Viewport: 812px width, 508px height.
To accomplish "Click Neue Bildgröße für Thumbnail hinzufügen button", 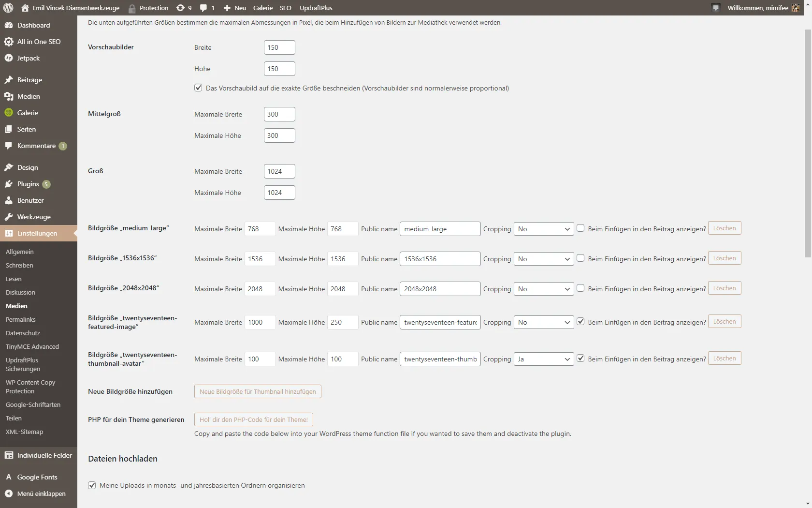I will pos(258,391).
